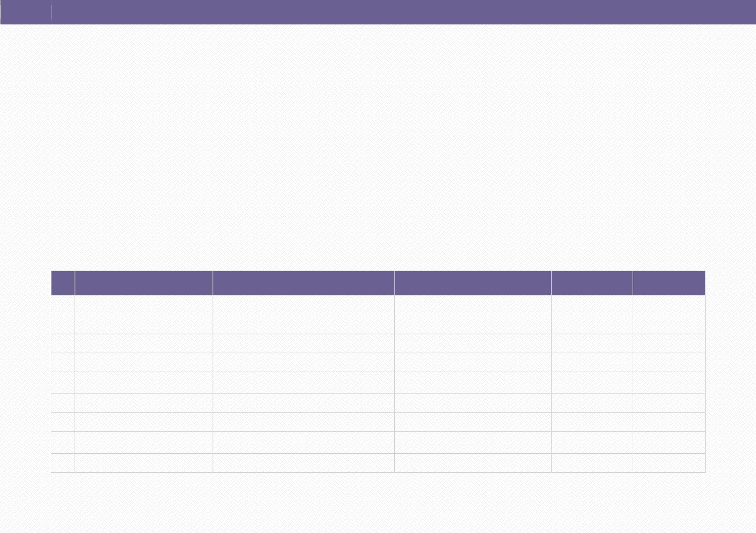Screen dimensions: 756x533
Task: Click the narrow first purple header cell
Action: point(63,283)
